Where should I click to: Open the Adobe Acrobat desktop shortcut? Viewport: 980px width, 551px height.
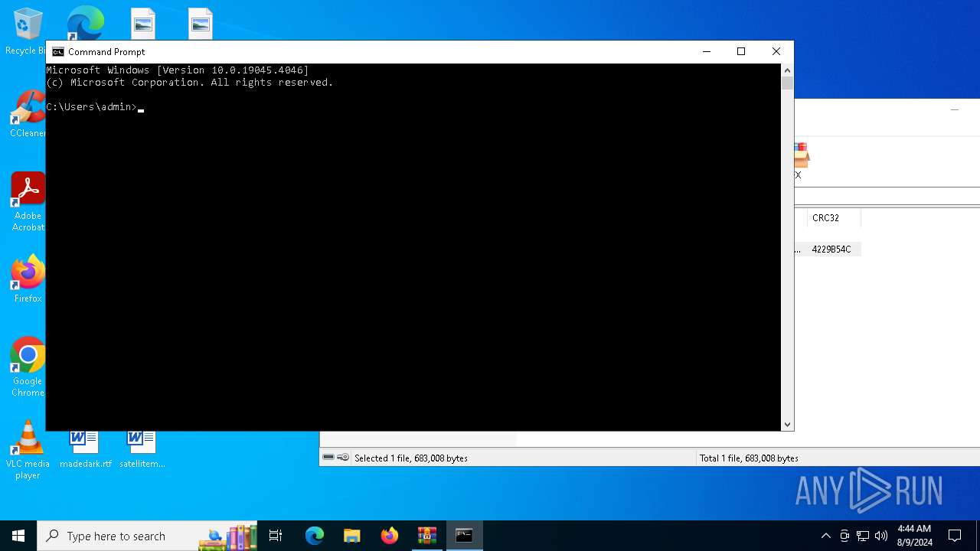28,201
